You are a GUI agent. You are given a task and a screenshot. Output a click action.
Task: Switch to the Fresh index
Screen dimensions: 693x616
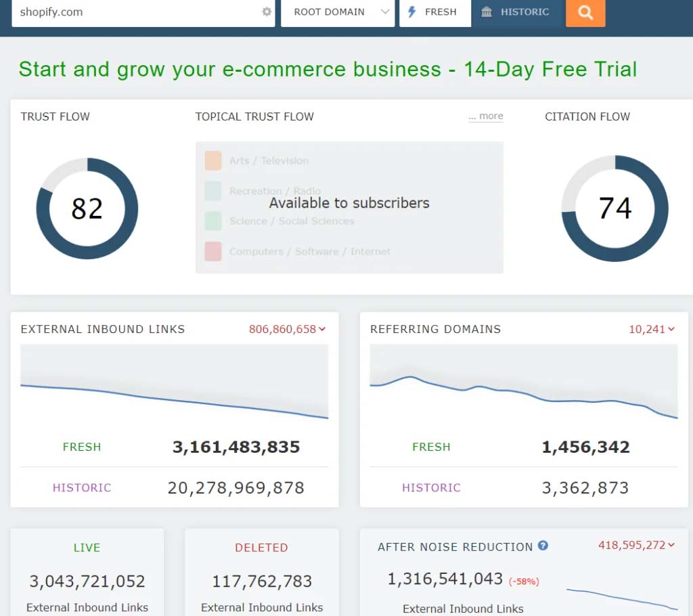tap(435, 12)
